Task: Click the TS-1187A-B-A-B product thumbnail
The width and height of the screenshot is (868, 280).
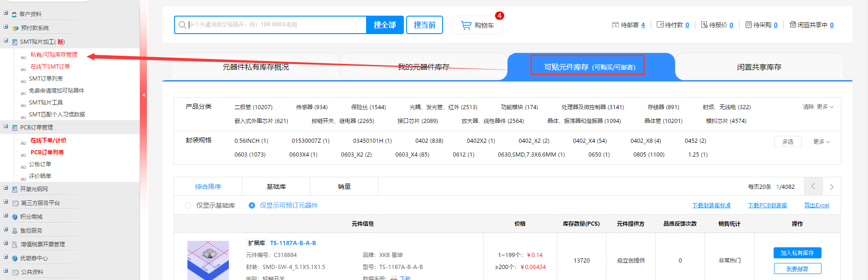Action: click(208, 260)
